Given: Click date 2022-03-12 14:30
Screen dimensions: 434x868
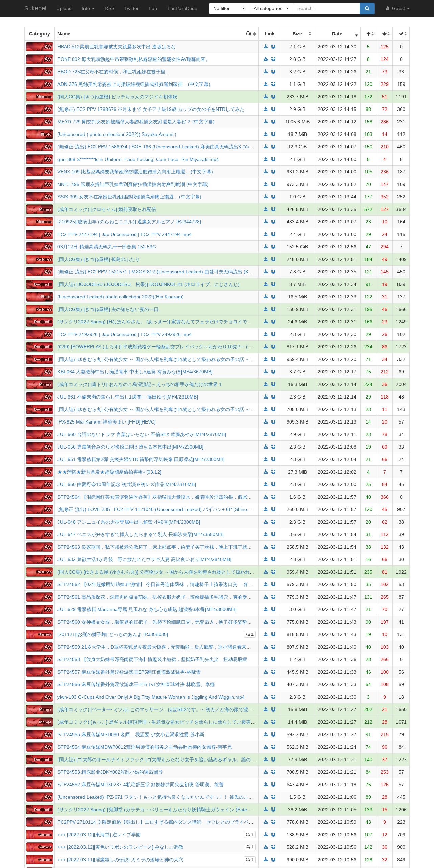Looking at the screenshot, I should click(x=337, y=47).
